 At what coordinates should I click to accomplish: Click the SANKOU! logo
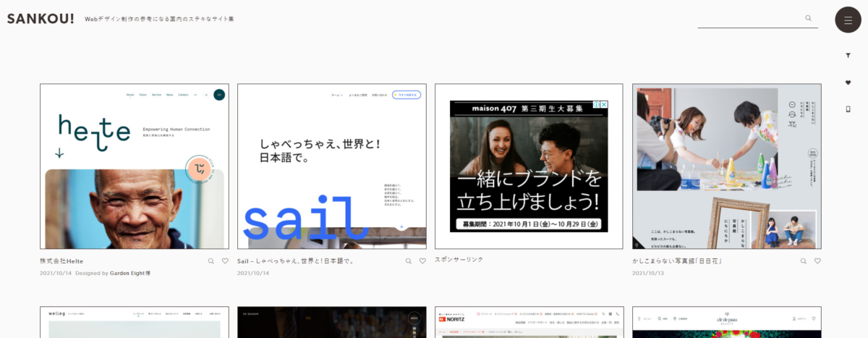click(x=41, y=19)
